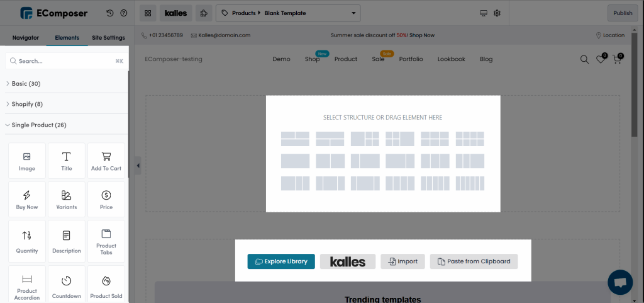644x303 pixels.
Task: Open the Blog menu item
Action: click(x=486, y=59)
